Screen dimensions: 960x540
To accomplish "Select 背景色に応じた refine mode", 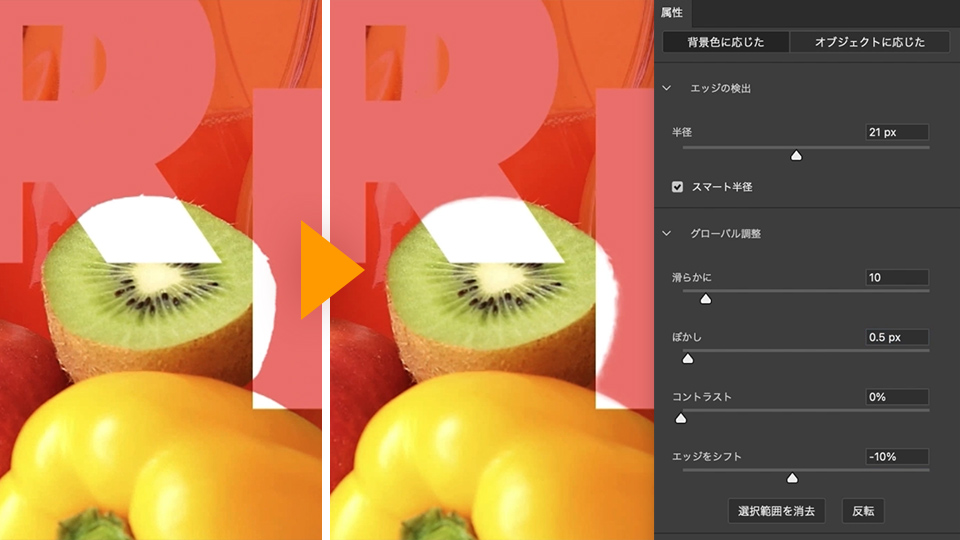I will point(726,42).
